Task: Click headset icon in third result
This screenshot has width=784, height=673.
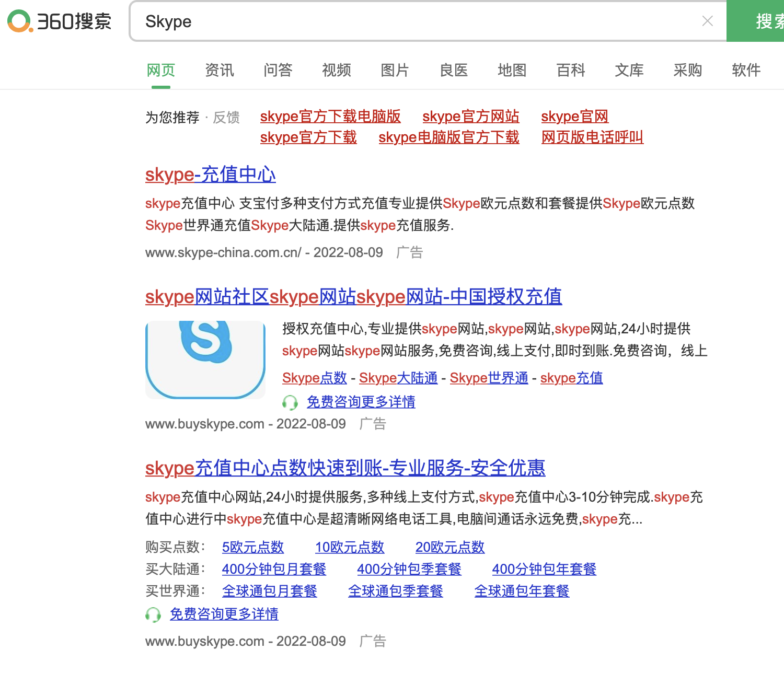Action: pyautogui.click(x=153, y=614)
